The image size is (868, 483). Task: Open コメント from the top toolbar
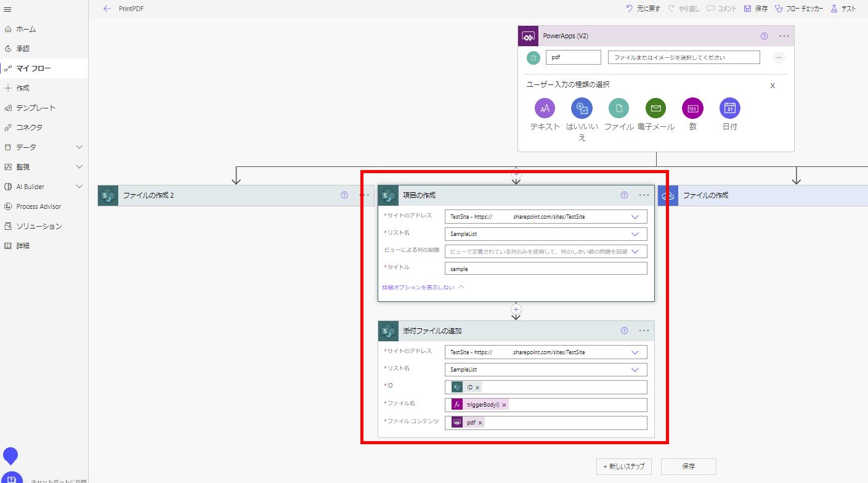[721, 9]
